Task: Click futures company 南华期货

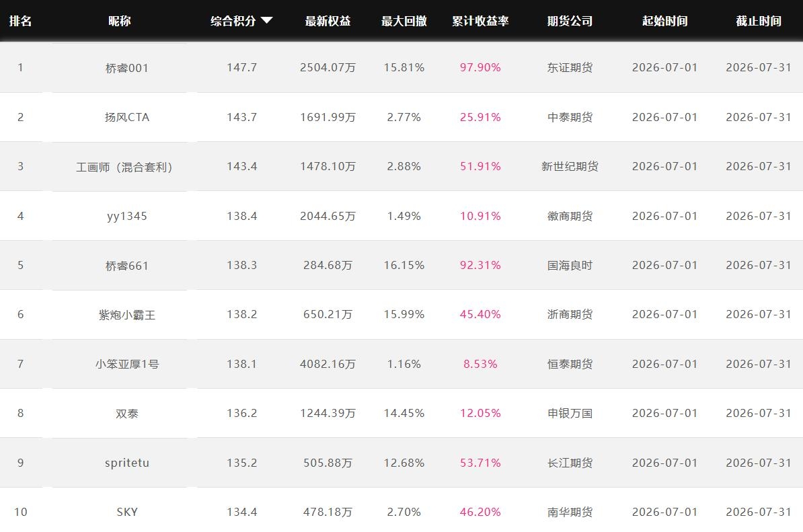Action: click(x=570, y=512)
